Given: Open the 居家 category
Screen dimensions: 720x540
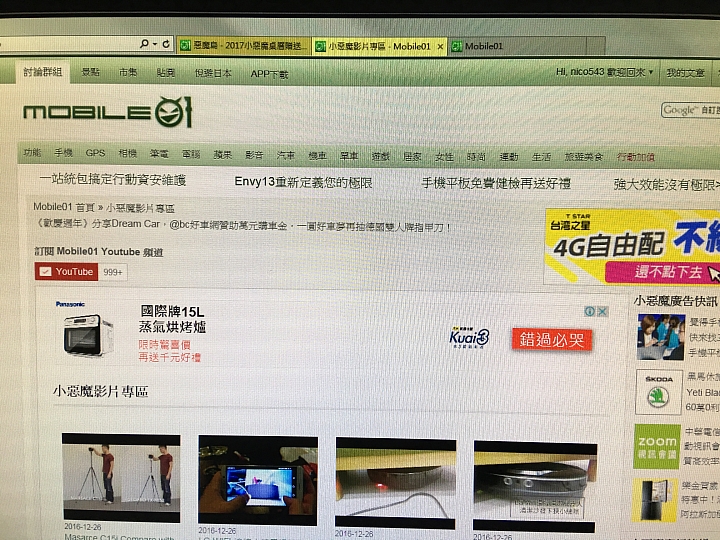Looking at the screenshot, I should 412,157.
